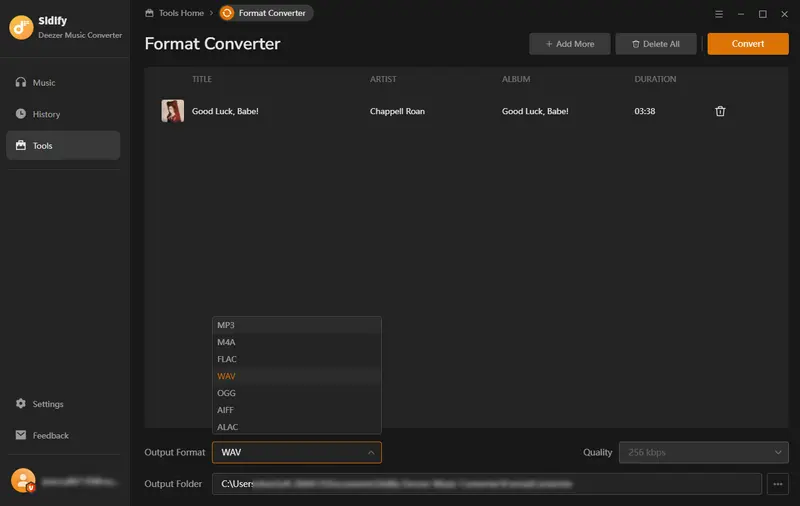
Task: Delete the Good Luck, Babe! track
Action: click(x=720, y=111)
